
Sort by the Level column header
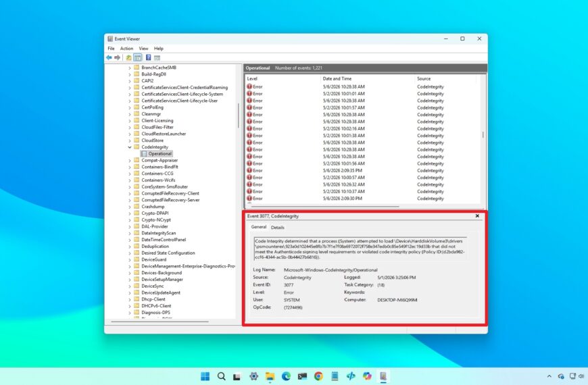point(283,79)
